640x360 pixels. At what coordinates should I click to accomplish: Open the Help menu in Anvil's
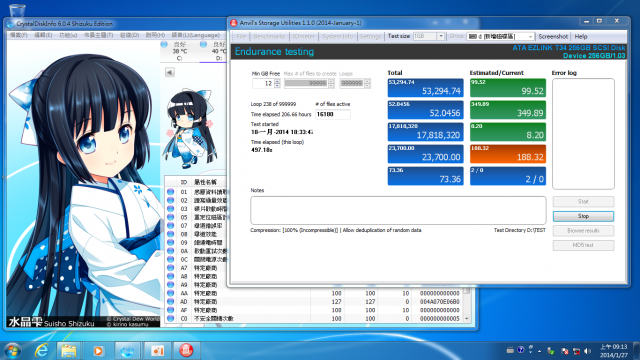[x=581, y=36]
